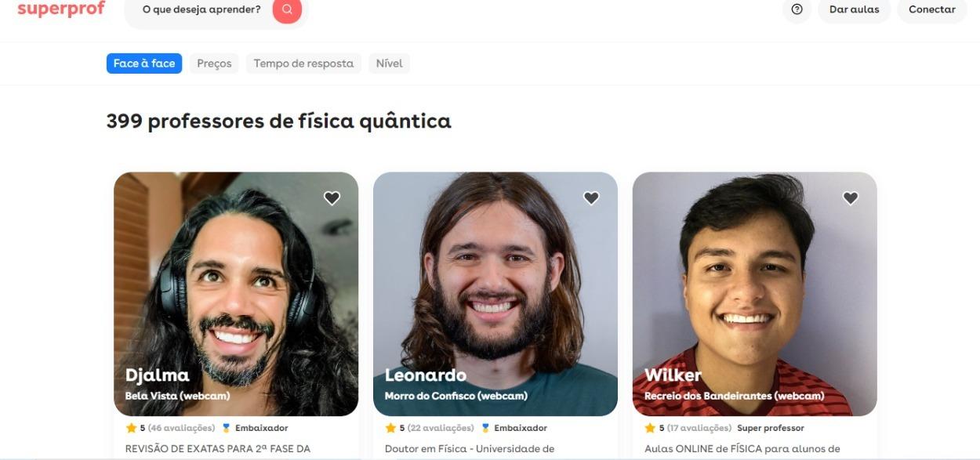
Task: Click the Conectar button
Action: click(x=932, y=9)
